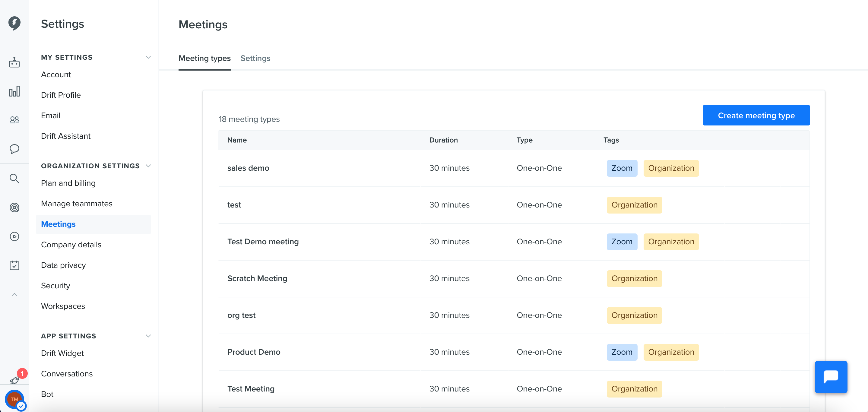
Task: Click Create meeting type button
Action: pyautogui.click(x=756, y=116)
